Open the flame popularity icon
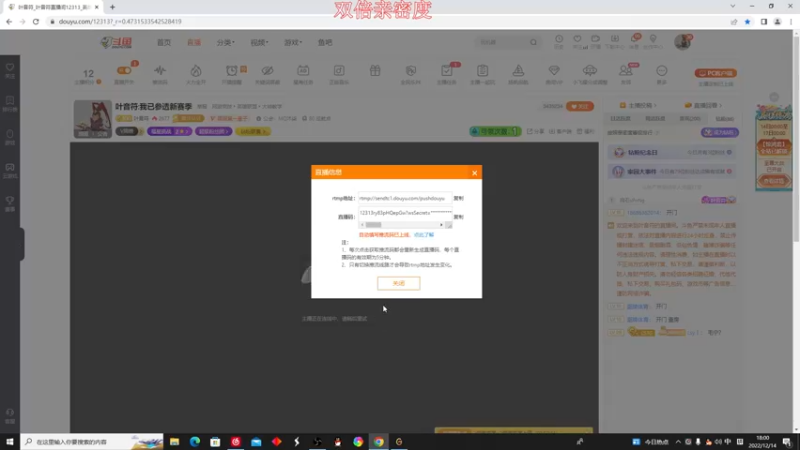Viewport: 800px width, 450px height. point(196,71)
